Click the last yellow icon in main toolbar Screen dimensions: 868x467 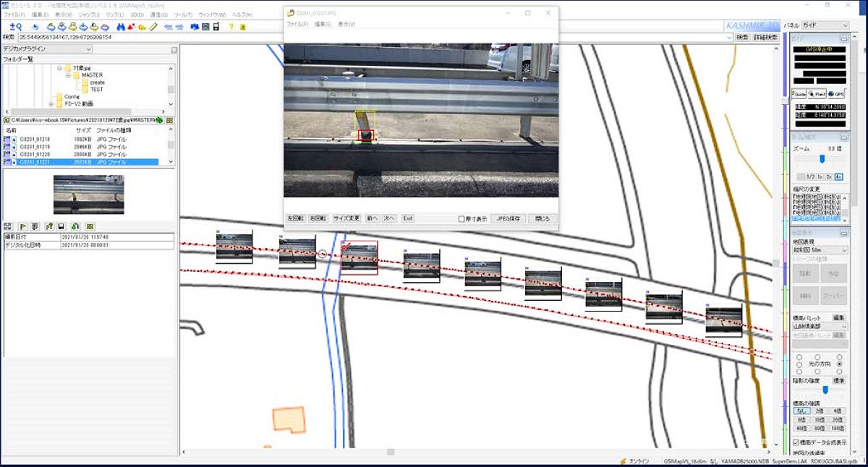[242, 27]
